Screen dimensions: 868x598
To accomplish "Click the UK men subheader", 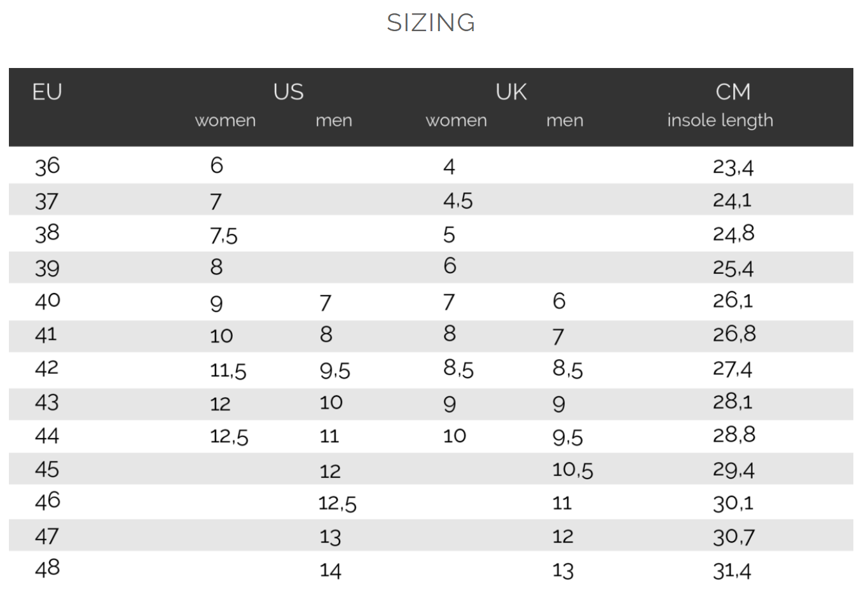I will (x=565, y=120).
